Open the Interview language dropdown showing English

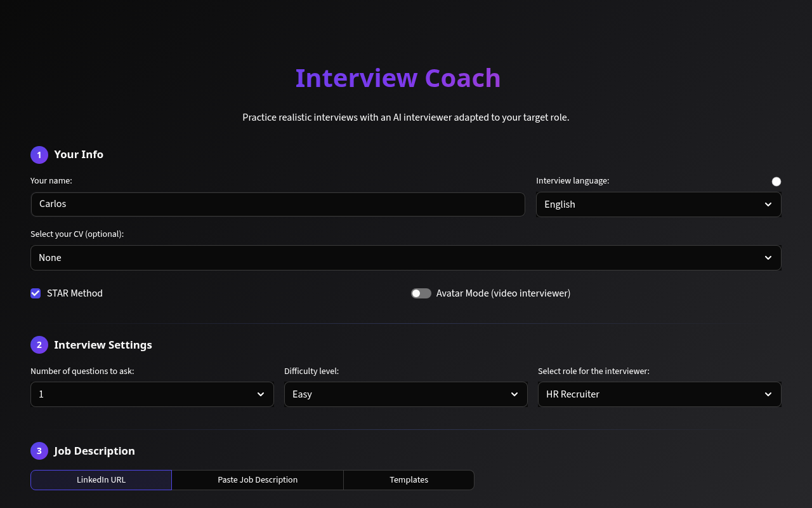pyautogui.click(x=658, y=204)
